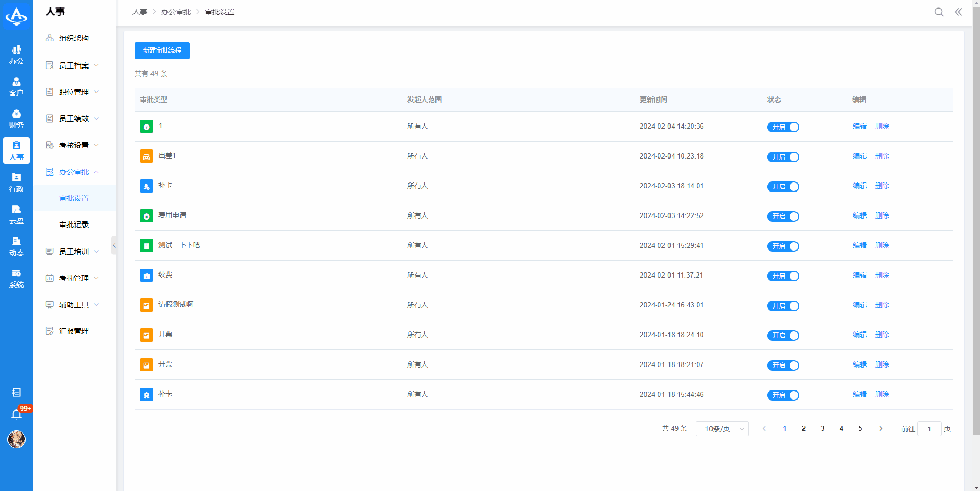Click the user avatar picture
The width and height of the screenshot is (980, 491).
coord(16,439)
